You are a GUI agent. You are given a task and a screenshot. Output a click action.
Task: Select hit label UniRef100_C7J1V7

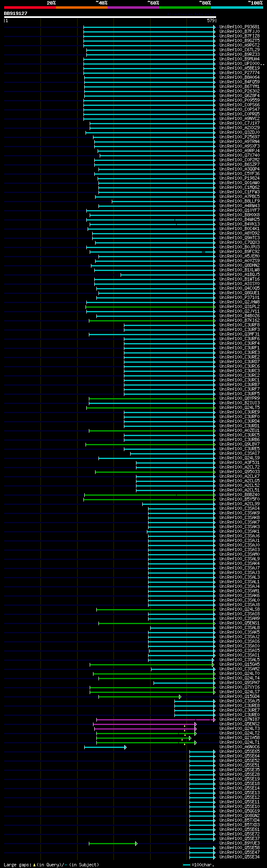coord(239,123)
